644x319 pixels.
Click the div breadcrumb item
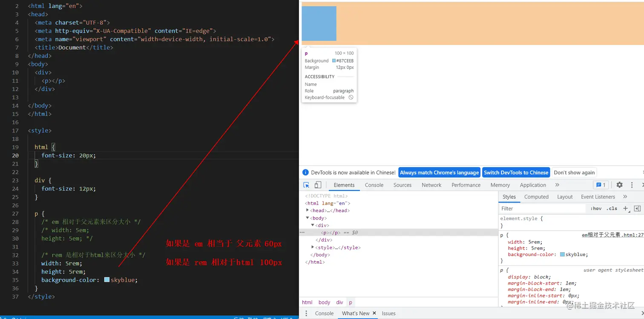(339, 302)
